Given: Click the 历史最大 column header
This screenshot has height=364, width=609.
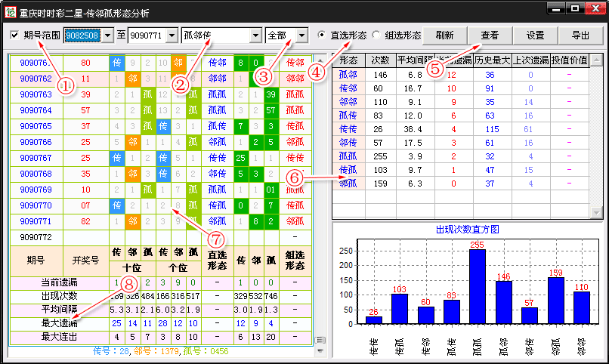Looking at the screenshot, I should click(x=490, y=60).
